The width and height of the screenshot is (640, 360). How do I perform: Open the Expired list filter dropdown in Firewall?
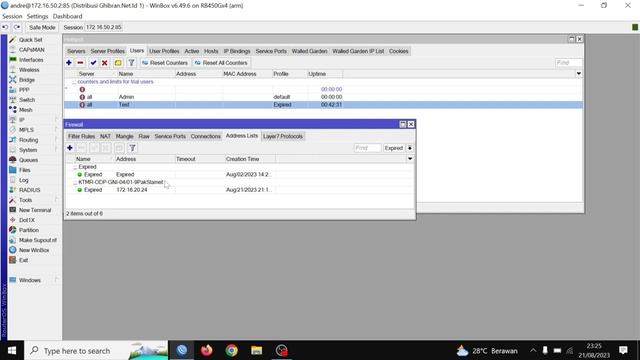(x=409, y=148)
